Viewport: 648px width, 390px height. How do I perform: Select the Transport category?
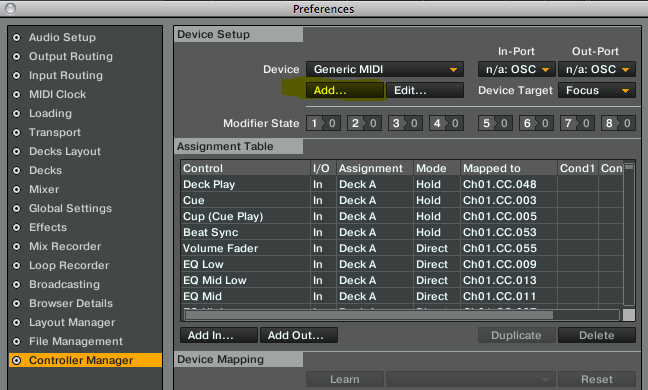click(x=85, y=132)
